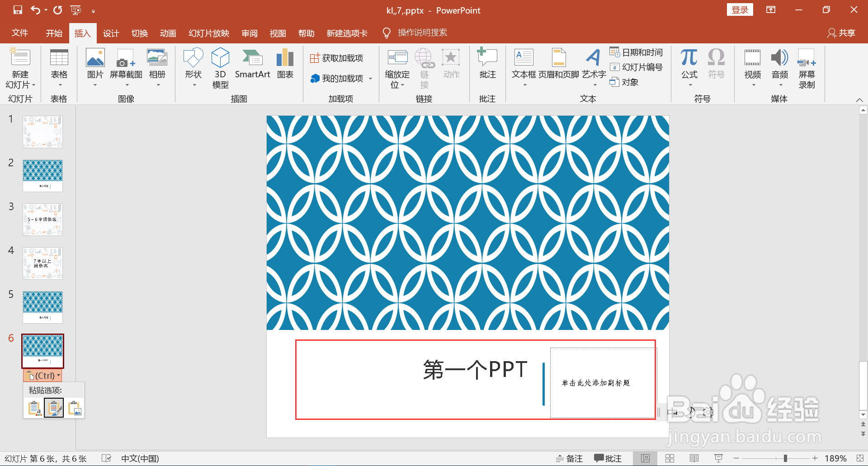Select slide 4 thumbnail

pyautogui.click(x=42, y=264)
